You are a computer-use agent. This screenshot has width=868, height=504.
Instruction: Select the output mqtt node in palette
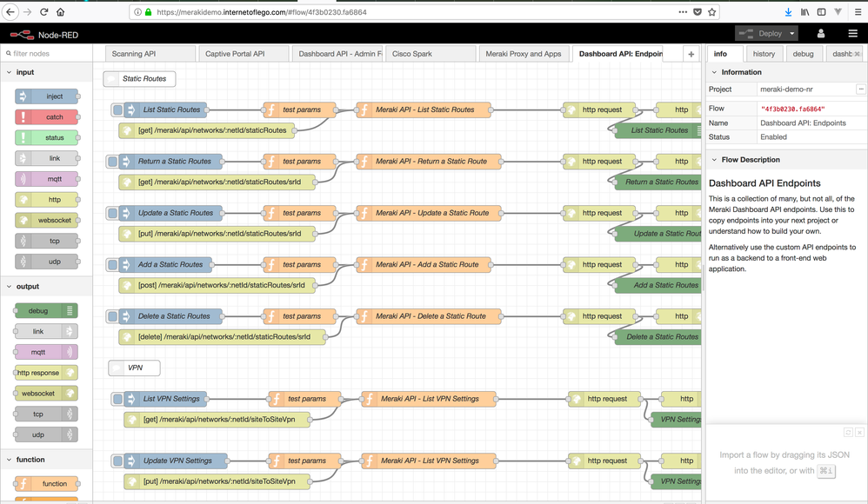click(46, 352)
